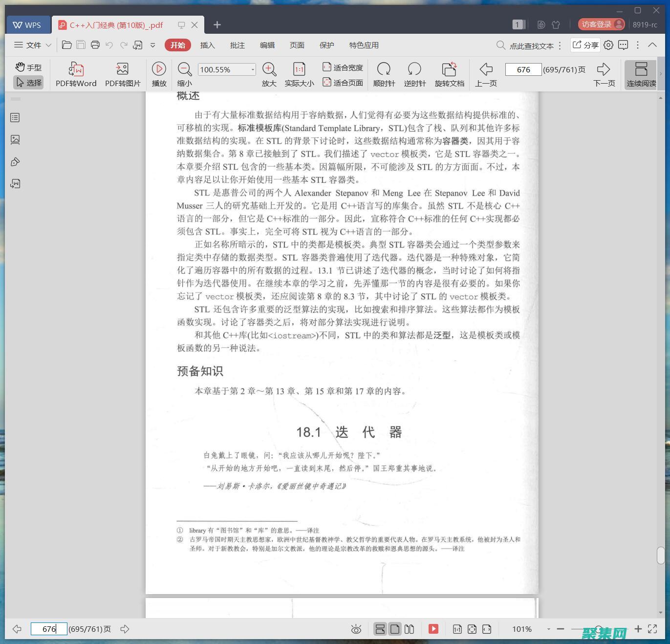This screenshot has width=670, height=644.
Task: Select the Hand tool 手型
Action: [x=28, y=67]
